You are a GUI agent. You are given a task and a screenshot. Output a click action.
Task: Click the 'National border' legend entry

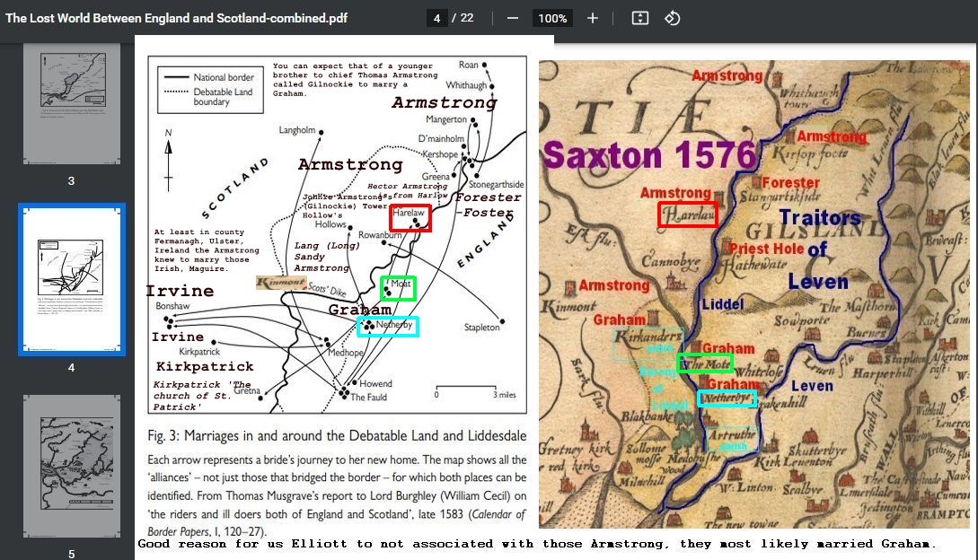point(224,77)
